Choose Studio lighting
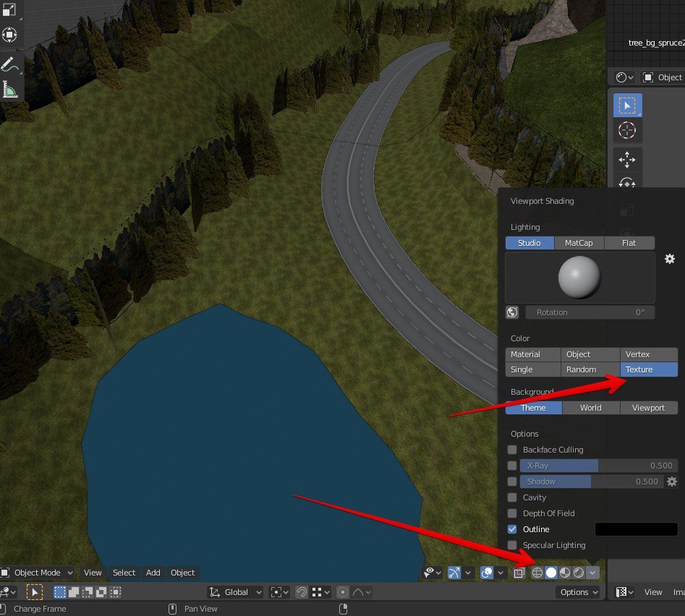The image size is (685, 616). point(529,243)
